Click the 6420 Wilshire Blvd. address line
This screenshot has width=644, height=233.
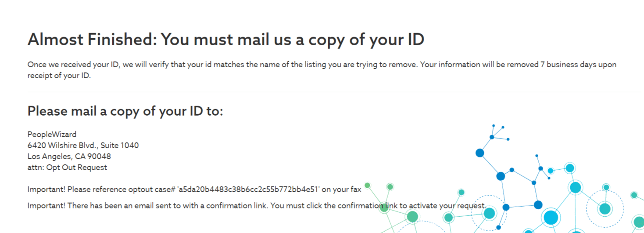(83, 145)
